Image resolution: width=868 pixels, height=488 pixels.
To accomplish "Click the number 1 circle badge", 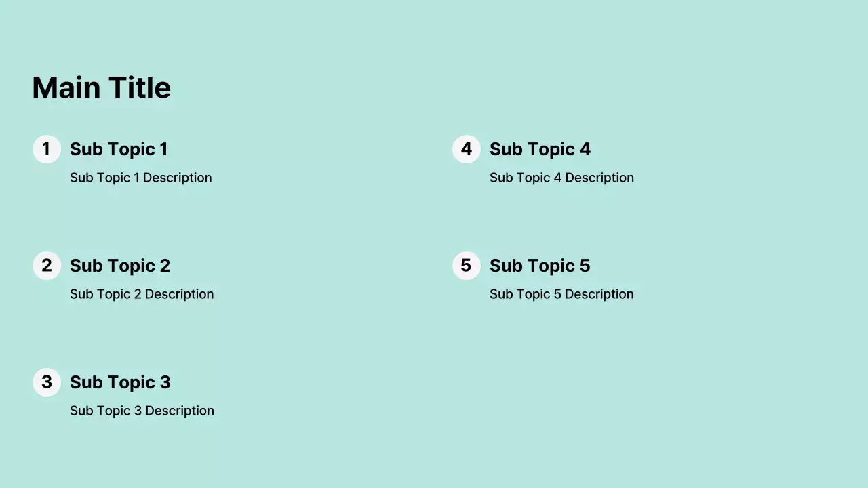I will (x=47, y=149).
